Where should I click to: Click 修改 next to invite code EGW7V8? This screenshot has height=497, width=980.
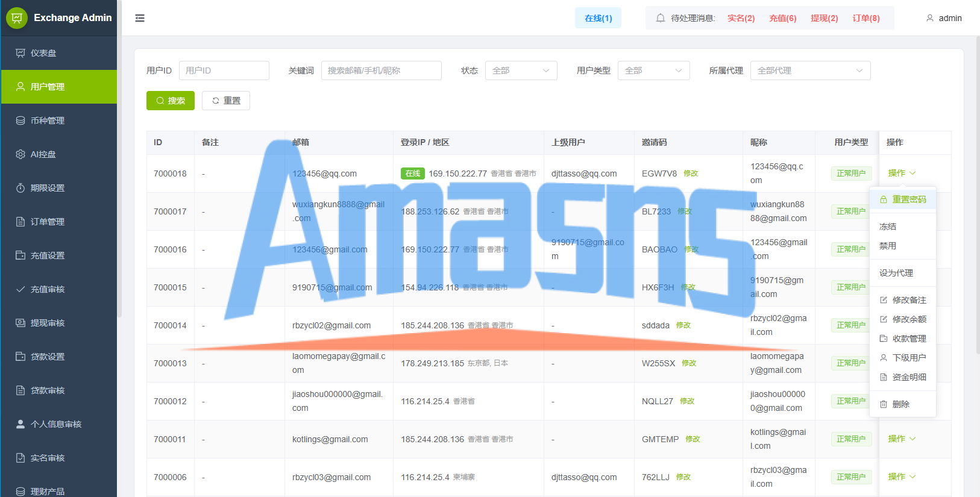click(x=691, y=173)
